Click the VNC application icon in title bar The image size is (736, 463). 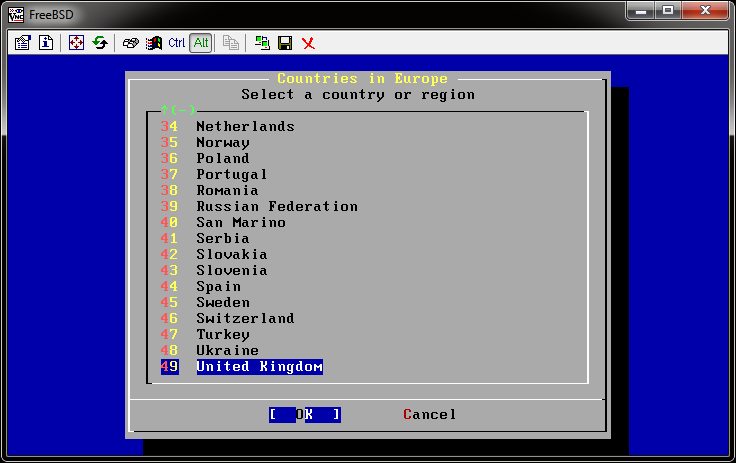16,15
